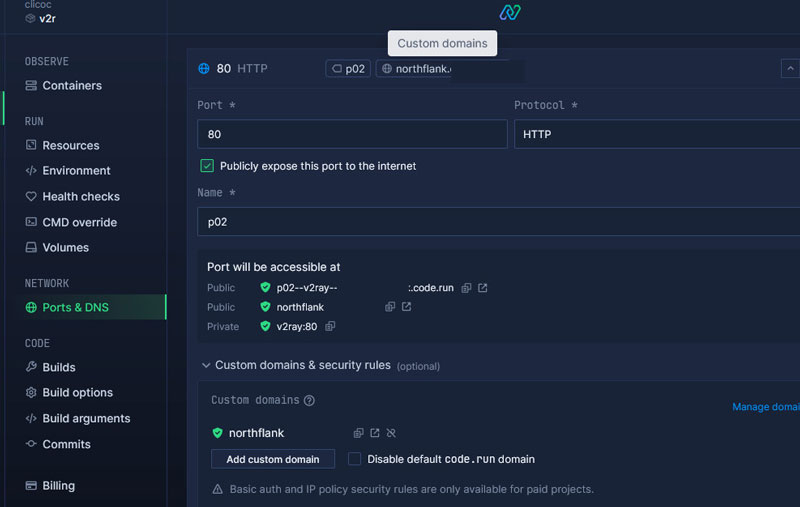The image size is (800, 507).
Task: Click the green shield next to custom northflank domain
Action: (x=217, y=433)
